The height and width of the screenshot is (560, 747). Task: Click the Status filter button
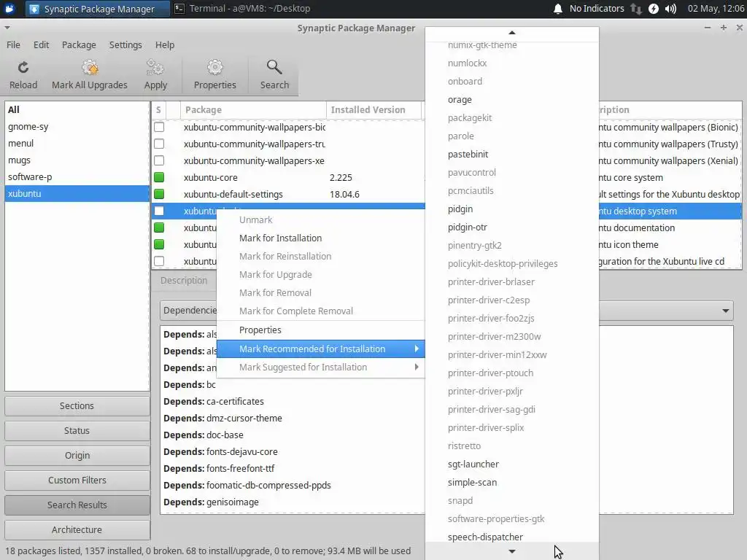pos(77,430)
